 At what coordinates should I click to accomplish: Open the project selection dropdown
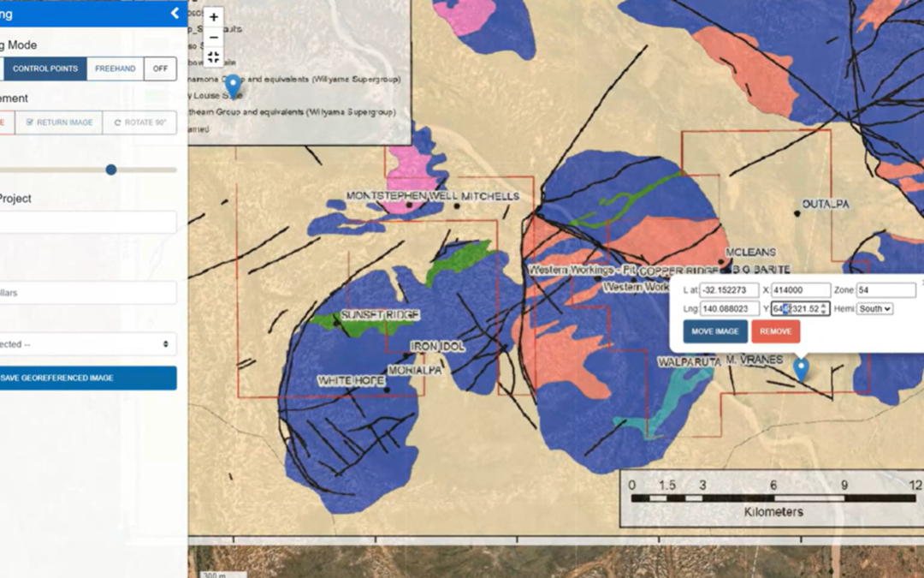(x=88, y=343)
